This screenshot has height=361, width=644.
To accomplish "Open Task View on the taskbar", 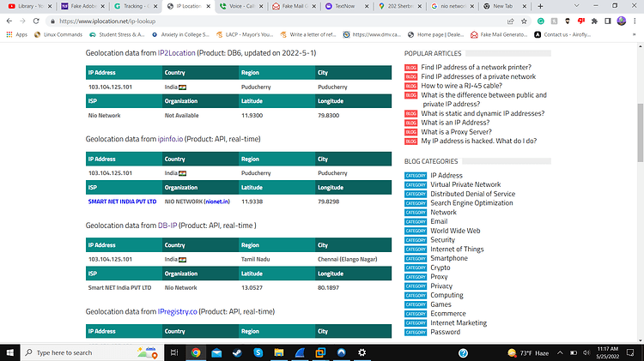I will tap(174, 352).
